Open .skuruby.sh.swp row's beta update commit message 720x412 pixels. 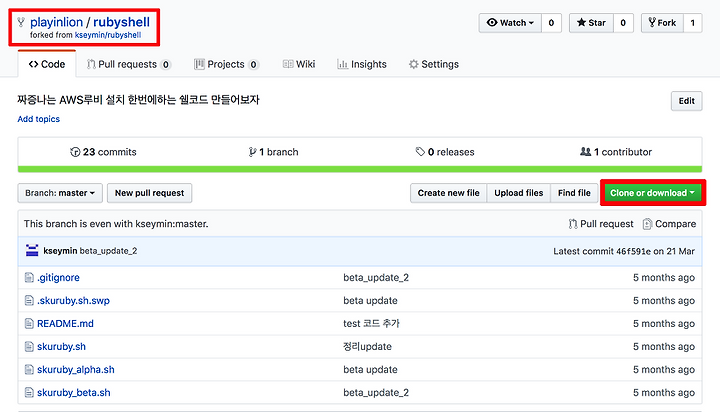click(371, 300)
